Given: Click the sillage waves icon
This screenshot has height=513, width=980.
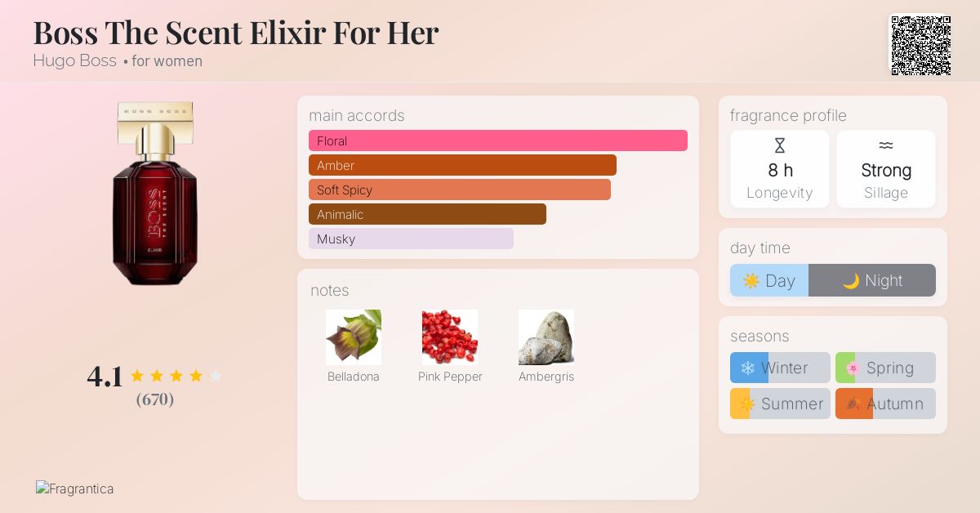Looking at the screenshot, I should tap(886, 145).
